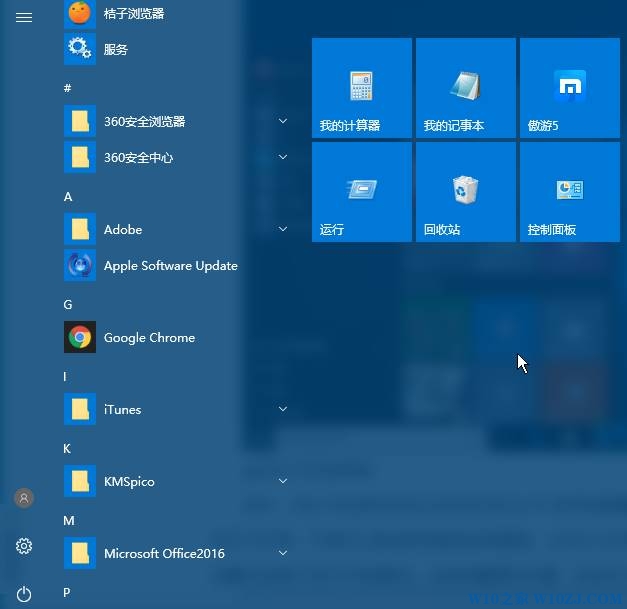Image resolution: width=627 pixels, height=609 pixels.
Task: Click the Adobe folder icon
Action: 80,229
